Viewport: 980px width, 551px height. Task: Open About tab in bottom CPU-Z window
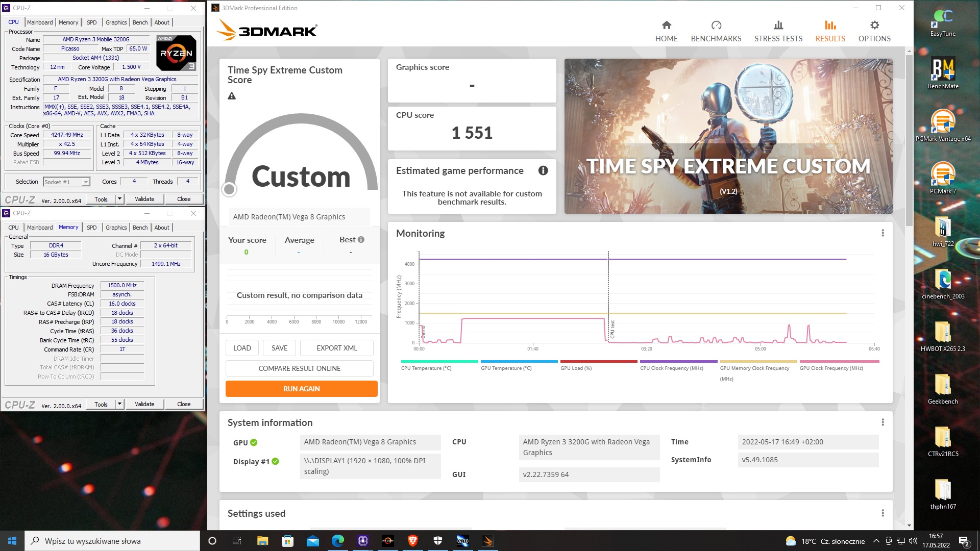click(x=162, y=228)
